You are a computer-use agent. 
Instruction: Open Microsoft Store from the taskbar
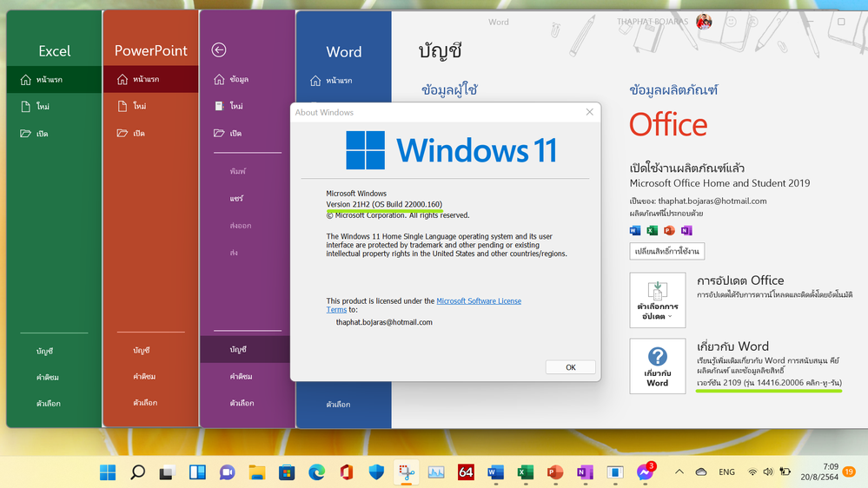[287, 472]
